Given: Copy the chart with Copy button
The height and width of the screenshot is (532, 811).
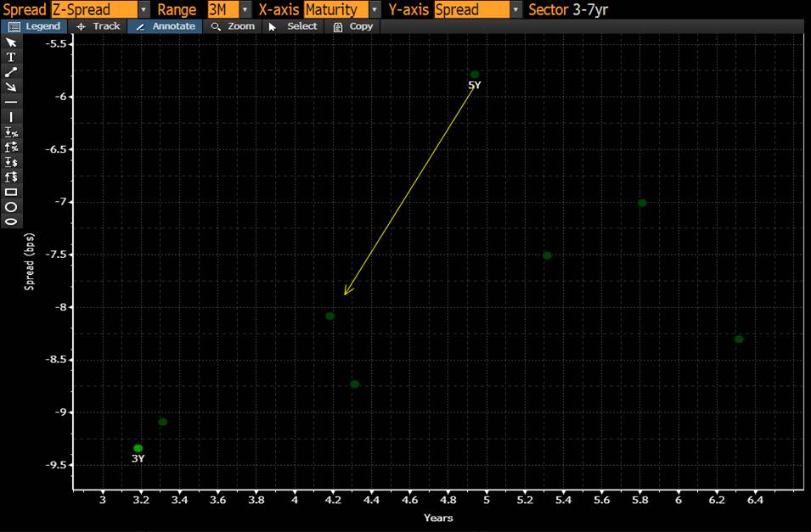Looking at the screenshot, I should pyautogui.click(x=352, y=26).
